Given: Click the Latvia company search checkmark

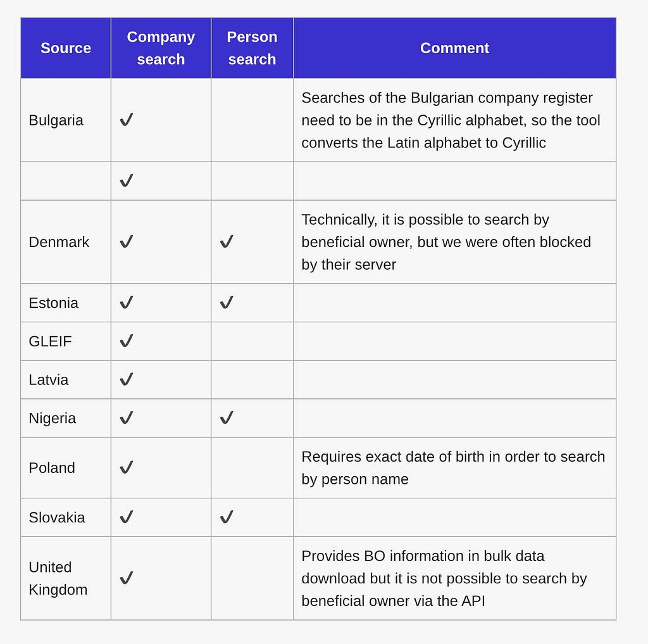Looking at the screenshot, I should point(127,379).
